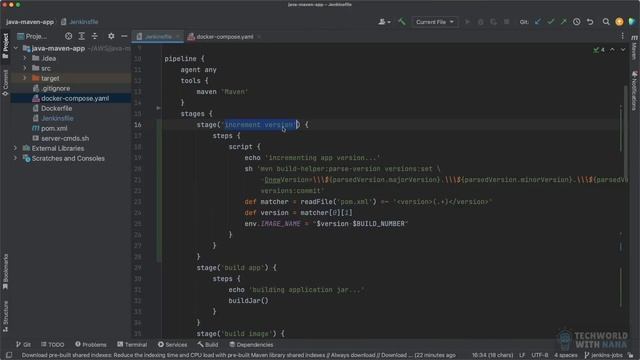The height and width of the screenshot is (360, 640).
Task: Open jenkins-jobs Git branch widget
Action: point(603,355)
